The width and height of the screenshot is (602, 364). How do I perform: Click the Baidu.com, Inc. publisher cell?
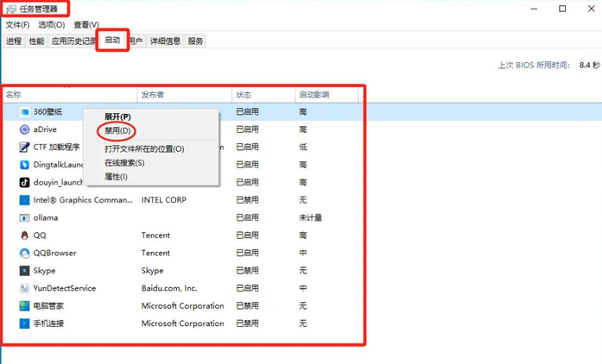click(x=169, y=288)
